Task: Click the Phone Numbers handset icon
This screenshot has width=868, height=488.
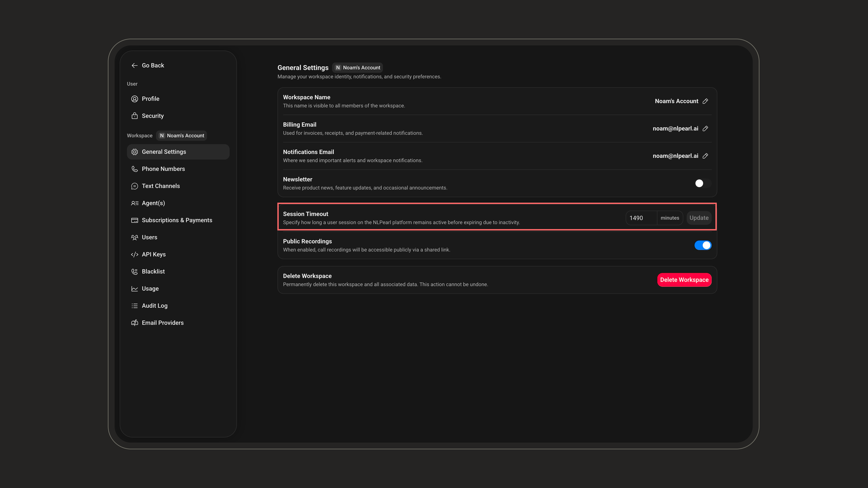Action: pyautogui.click(x=134, y=169)
